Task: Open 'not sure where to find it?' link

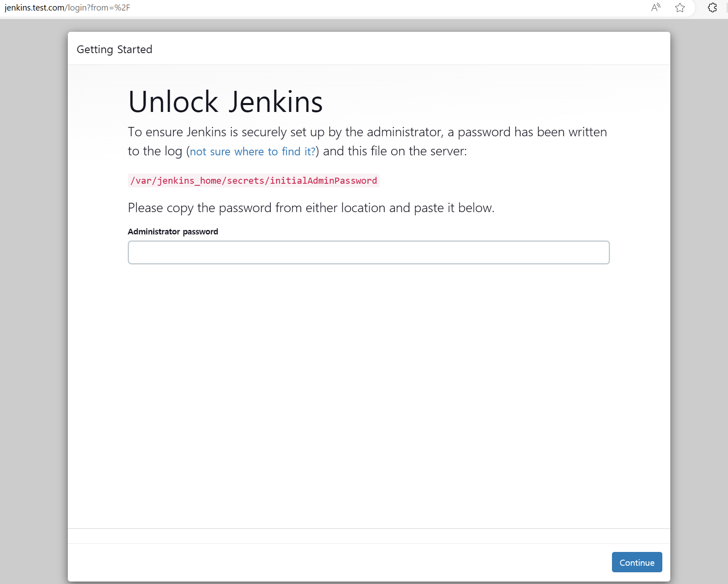Action: 253,151
